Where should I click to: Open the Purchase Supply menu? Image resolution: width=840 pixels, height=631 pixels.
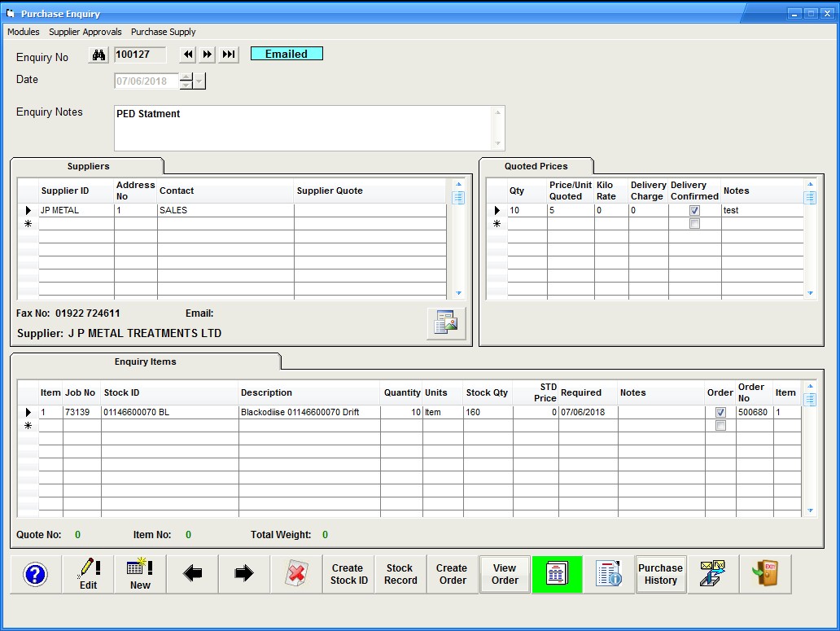click(x=164, y=32)
